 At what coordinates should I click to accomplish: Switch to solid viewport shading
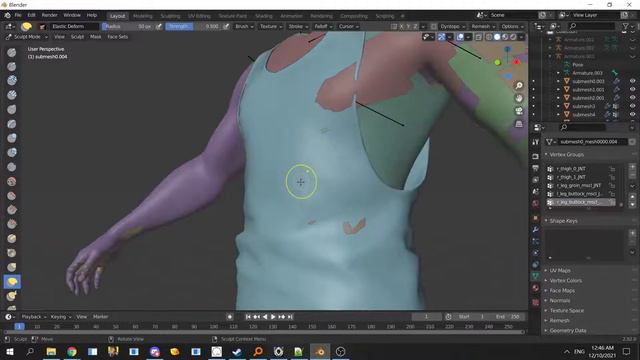pyautogui.click(x=497, y=37)
